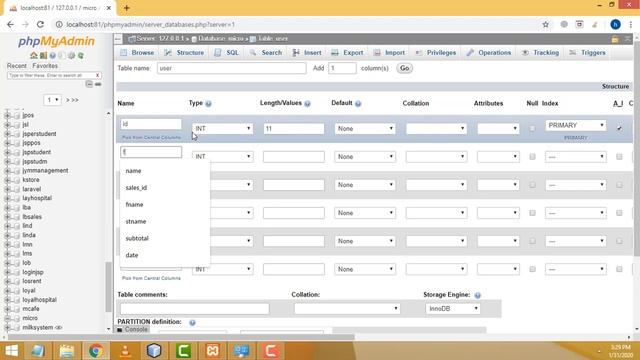
Task: Open the loyalhospital database in tree
Action: (x=40, y=300)
